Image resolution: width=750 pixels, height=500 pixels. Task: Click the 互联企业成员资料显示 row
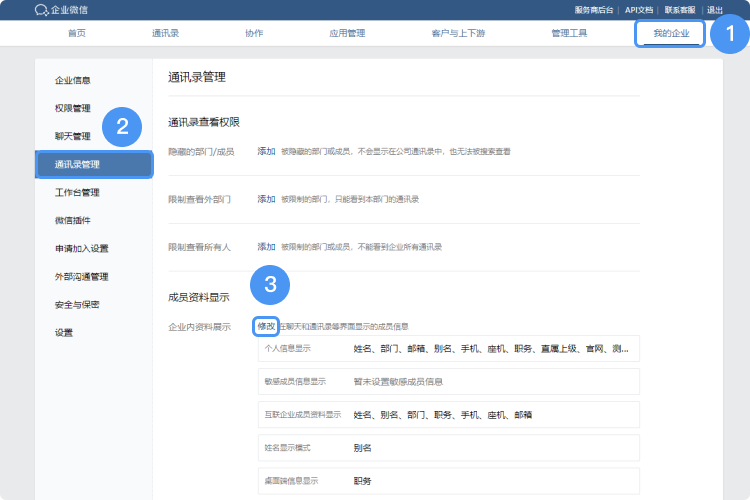(449, 414)
